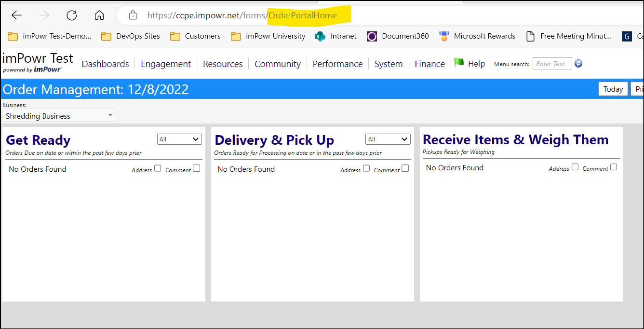This screenshot has height=329, width=644.
Task: Open the Community menu
Action: tap(278, 64)
